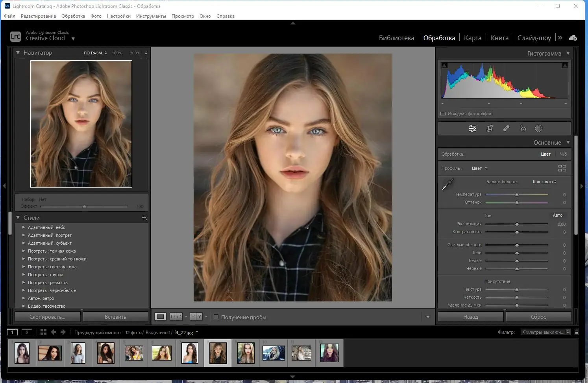This screenshot has width=588, height=383.
Task: Select the Crop overlay tool icon
Action: [x=490, y=128]
